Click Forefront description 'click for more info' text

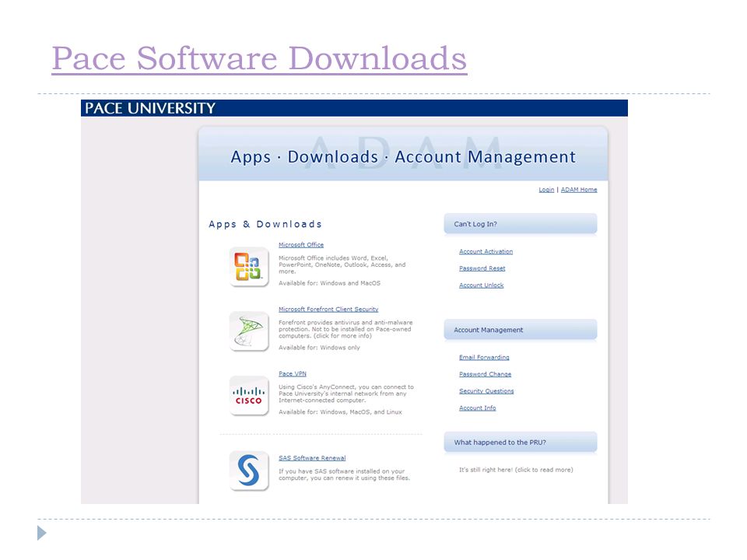[343, 336]
